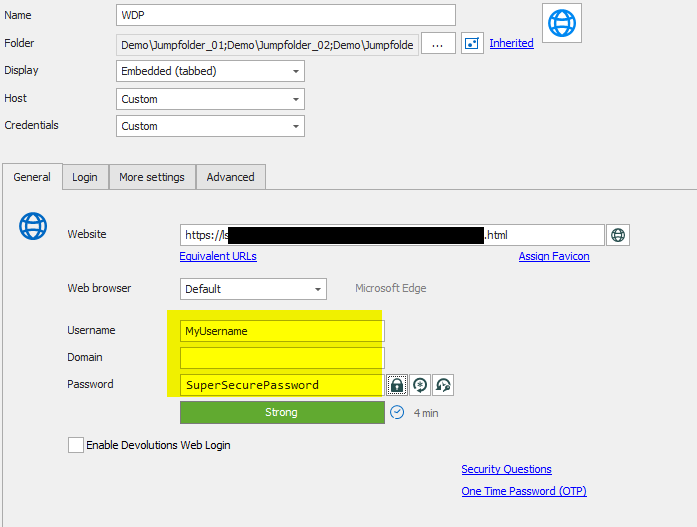Select the General tab
Viewport: 697px width, 527px height.
click(x=32, y=177)
